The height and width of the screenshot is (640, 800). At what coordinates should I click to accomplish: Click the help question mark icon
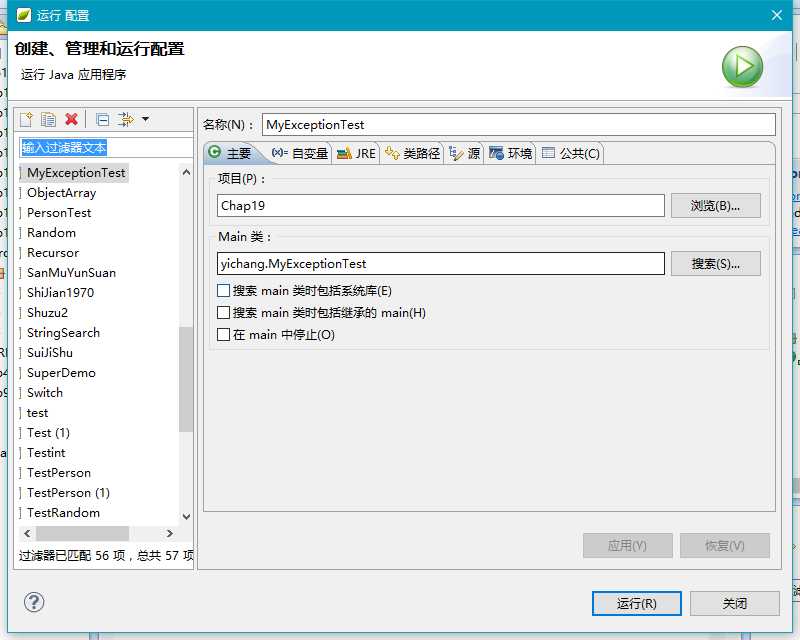point(34,602)
